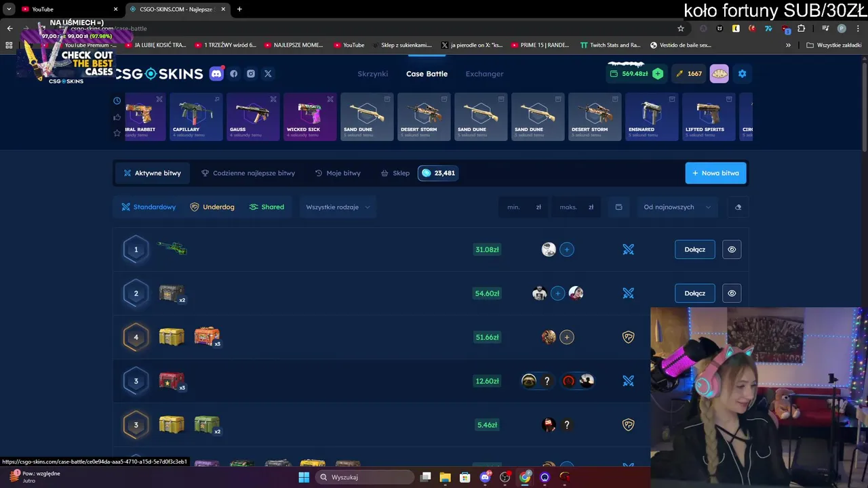Click the 12.60zł battle price
The width and height of the screenshot is (868, 488).
pos(487,381)
